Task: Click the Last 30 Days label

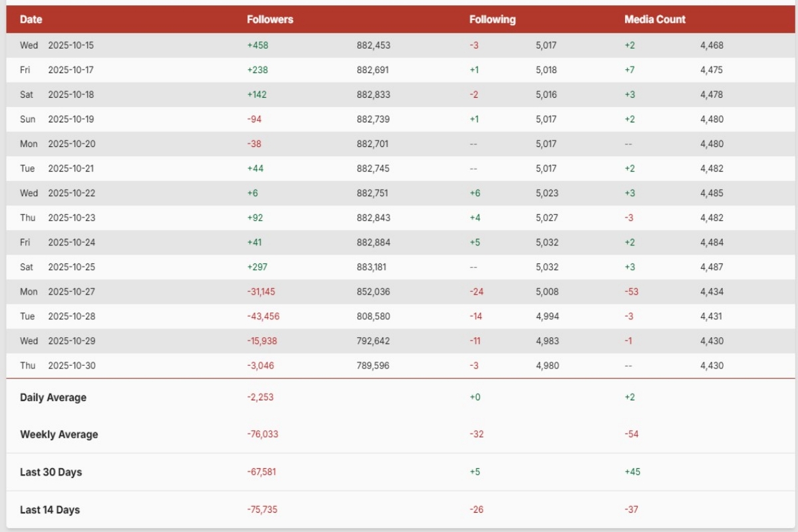Action: [x=51, y=472]
